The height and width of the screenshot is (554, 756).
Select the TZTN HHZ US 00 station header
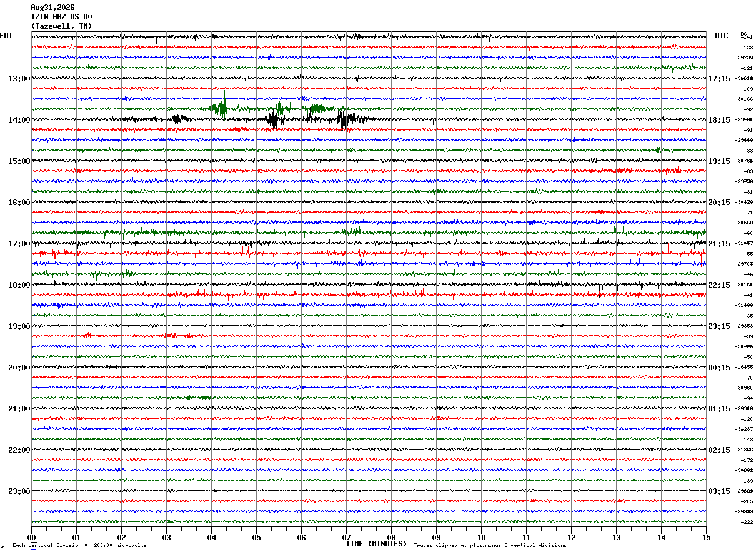61,17
